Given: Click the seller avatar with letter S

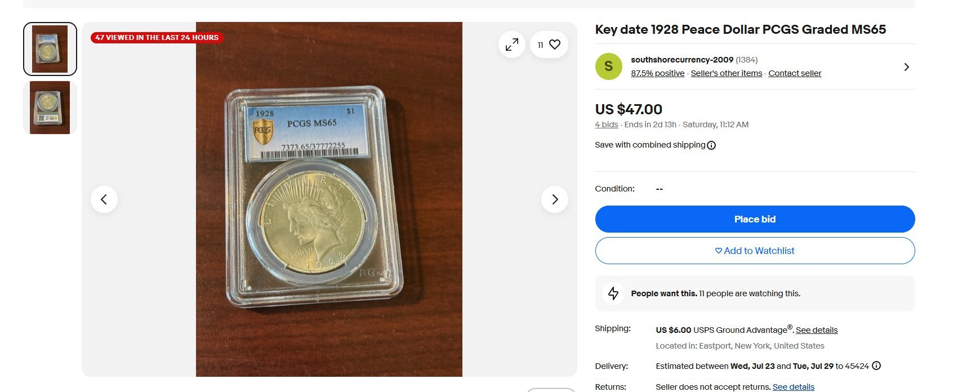Looking at the screenshot, I should 608,66.
